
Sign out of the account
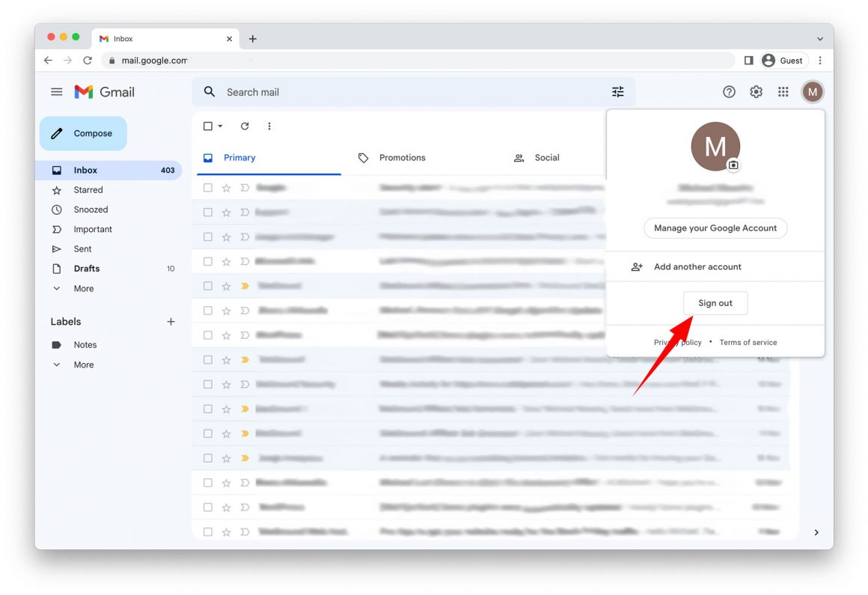click(715, 302)
